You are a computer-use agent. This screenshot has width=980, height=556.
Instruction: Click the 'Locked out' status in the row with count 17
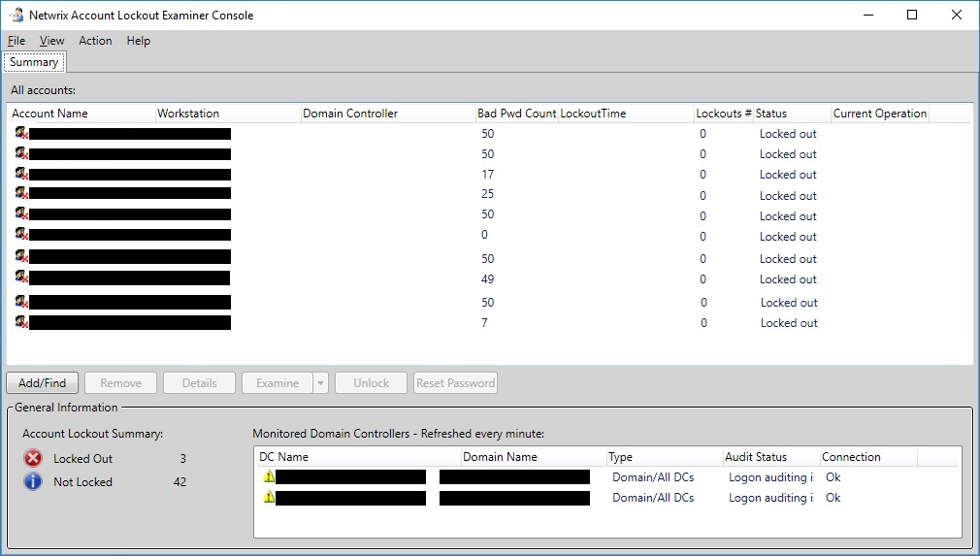tap(788, 175)
